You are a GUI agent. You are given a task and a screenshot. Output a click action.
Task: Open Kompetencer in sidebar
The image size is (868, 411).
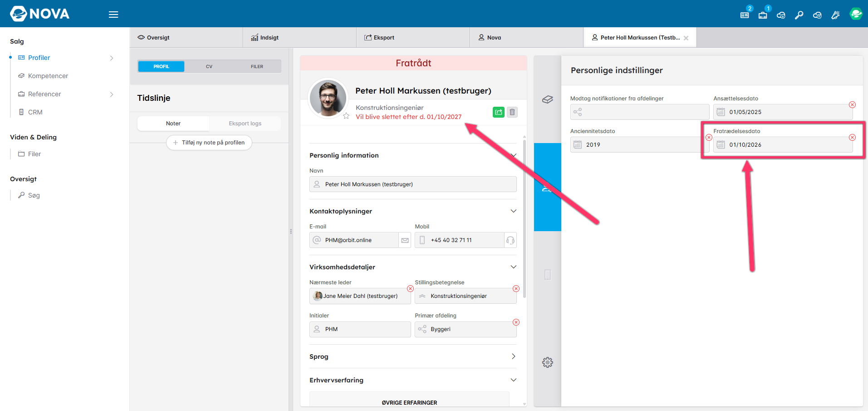[x=48, y=76]
